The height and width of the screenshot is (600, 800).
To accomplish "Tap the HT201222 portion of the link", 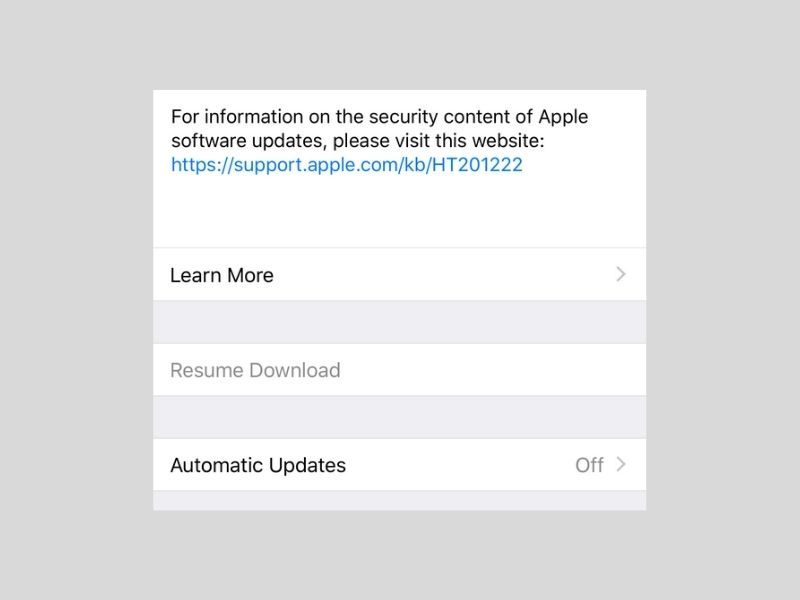I will point(477,165).
